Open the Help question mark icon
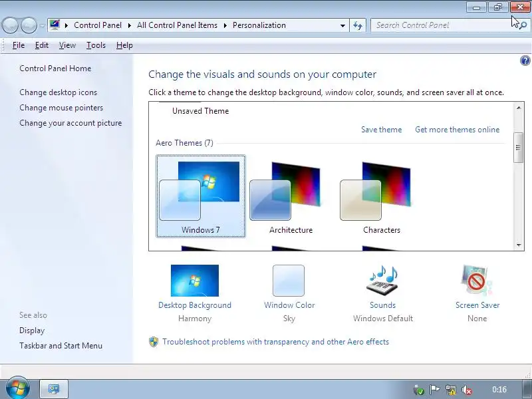Screen dimensions: 532x399 tap(525, 61)
